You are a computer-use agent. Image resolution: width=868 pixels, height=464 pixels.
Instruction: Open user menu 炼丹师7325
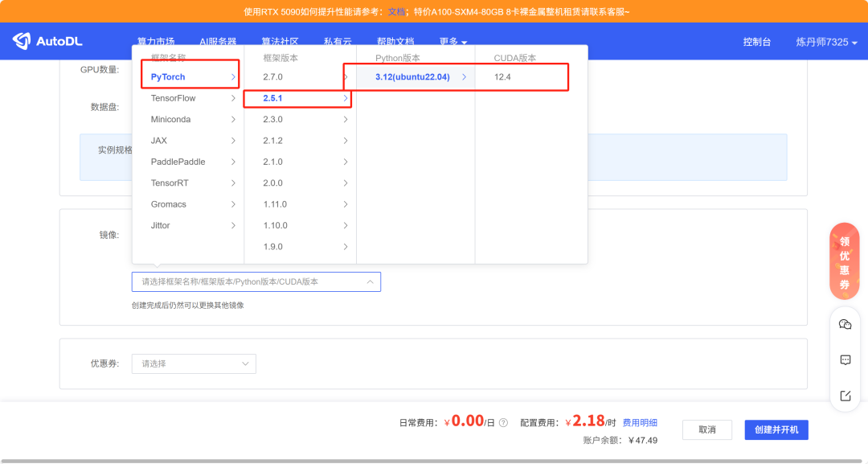pyautogui.click(x=826, y=42)
